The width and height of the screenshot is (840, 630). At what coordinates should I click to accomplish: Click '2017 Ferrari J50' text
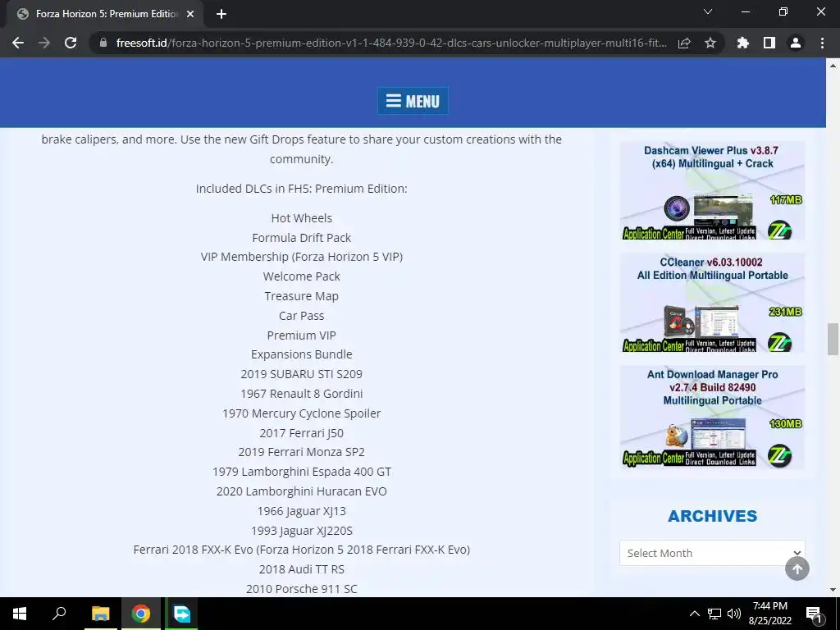click(302, 433)
